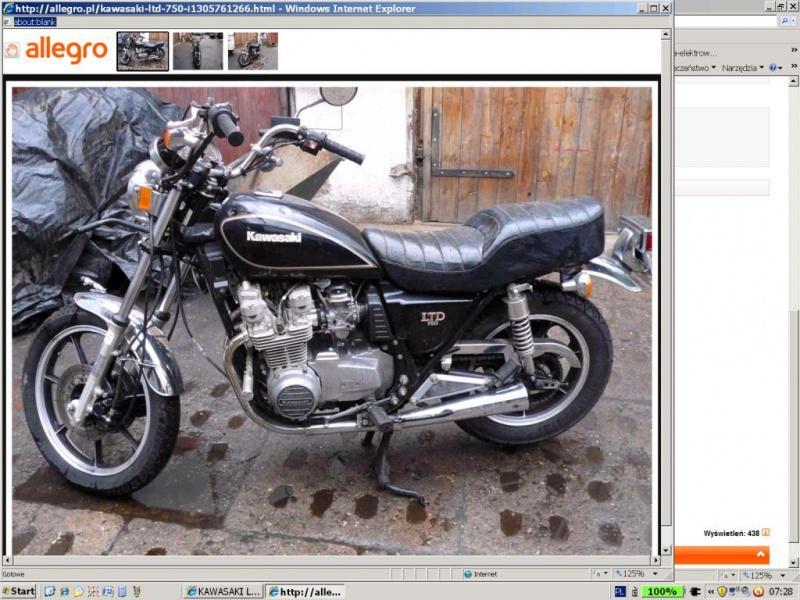Click the orange round tray icon
The height and width of the screenshot is (600, 800).
[758, 592]
